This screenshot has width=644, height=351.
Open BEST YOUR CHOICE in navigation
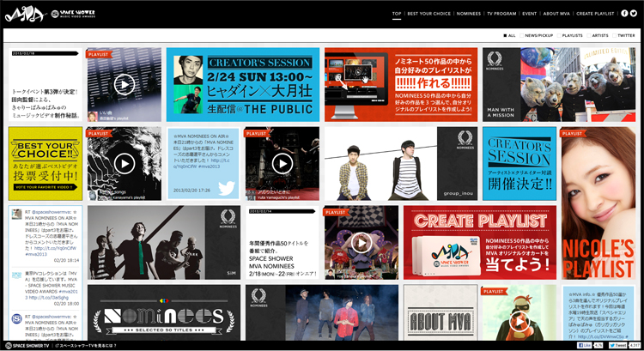(428, 14)
